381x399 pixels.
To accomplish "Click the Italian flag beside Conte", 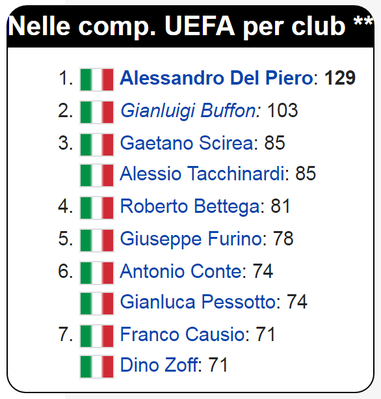I will pyautogui.click(x=97, y=273).
